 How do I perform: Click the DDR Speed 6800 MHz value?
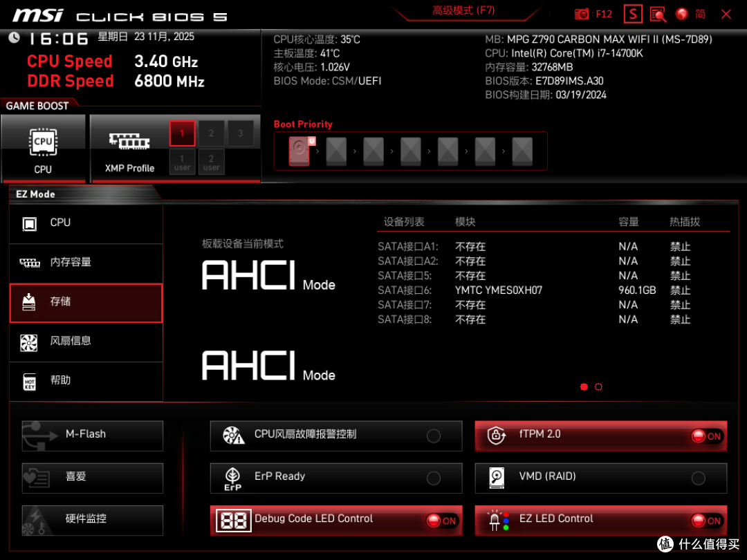pyautogui.click(x=169, y=81)
